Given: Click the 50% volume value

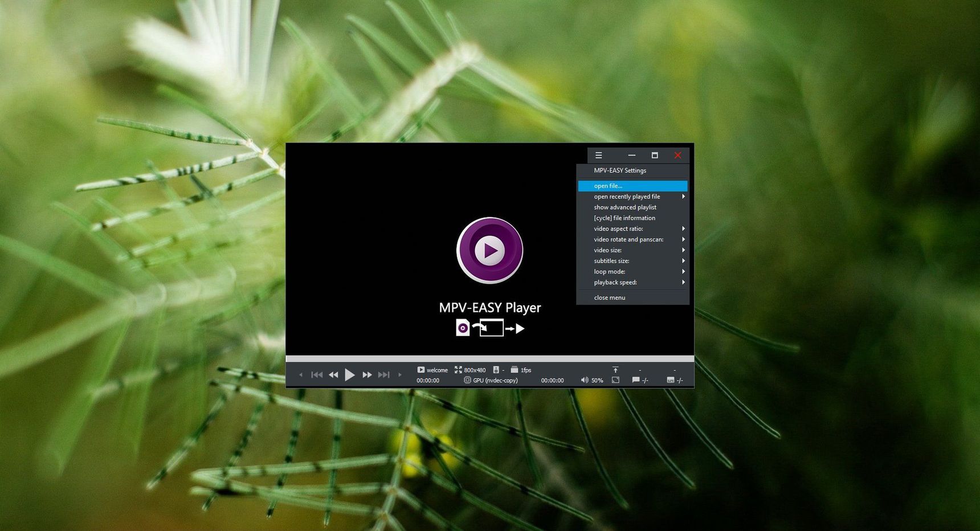Looking at the screenshot, I should coord(597,381).
